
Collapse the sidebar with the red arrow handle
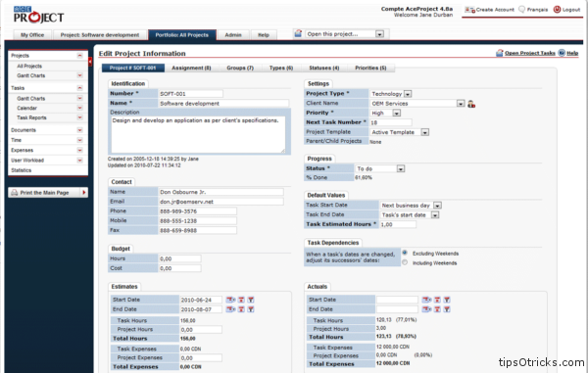(90, 62)
